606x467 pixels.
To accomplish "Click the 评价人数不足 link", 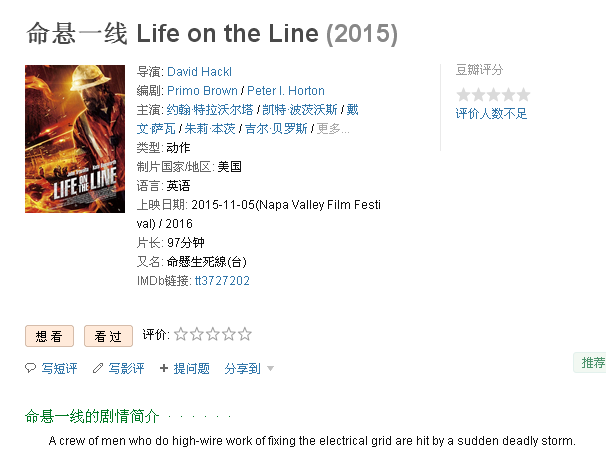I will 491,114.
